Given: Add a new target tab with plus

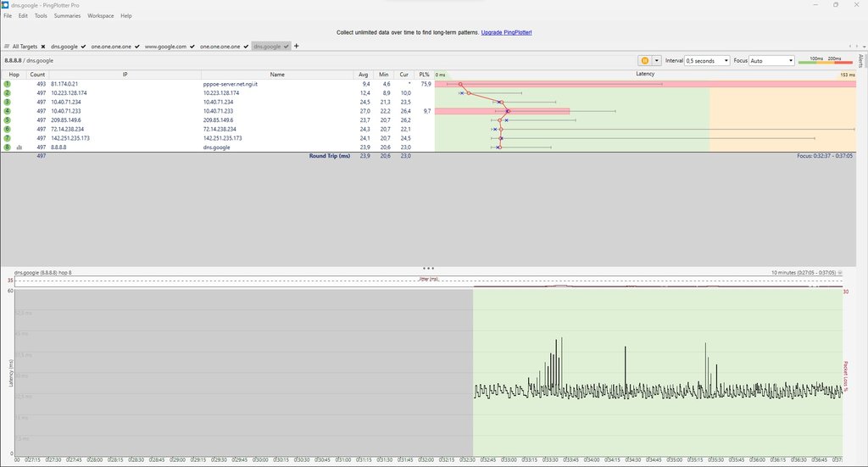Looking at the screenshot, I should tap(296, 46).
